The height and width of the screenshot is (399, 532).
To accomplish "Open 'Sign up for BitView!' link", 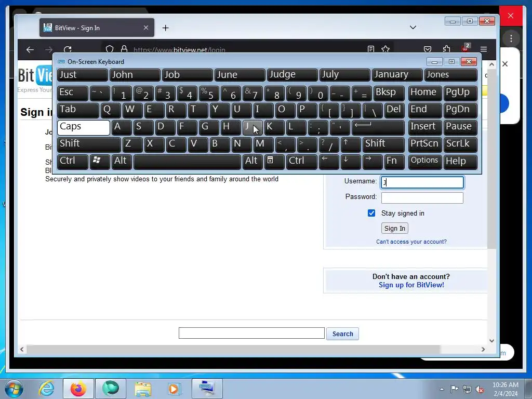I will tap(411, 285).
